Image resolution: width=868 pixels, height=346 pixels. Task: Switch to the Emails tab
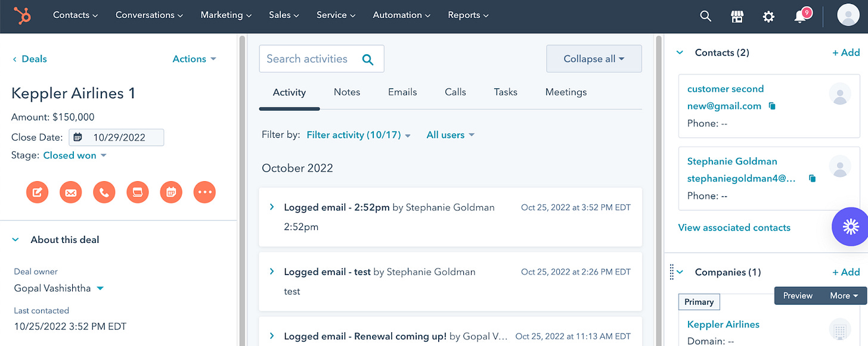click(402, 92)
